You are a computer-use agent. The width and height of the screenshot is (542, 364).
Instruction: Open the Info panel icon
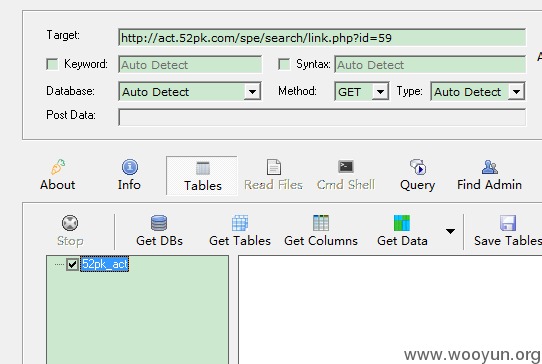130,167
